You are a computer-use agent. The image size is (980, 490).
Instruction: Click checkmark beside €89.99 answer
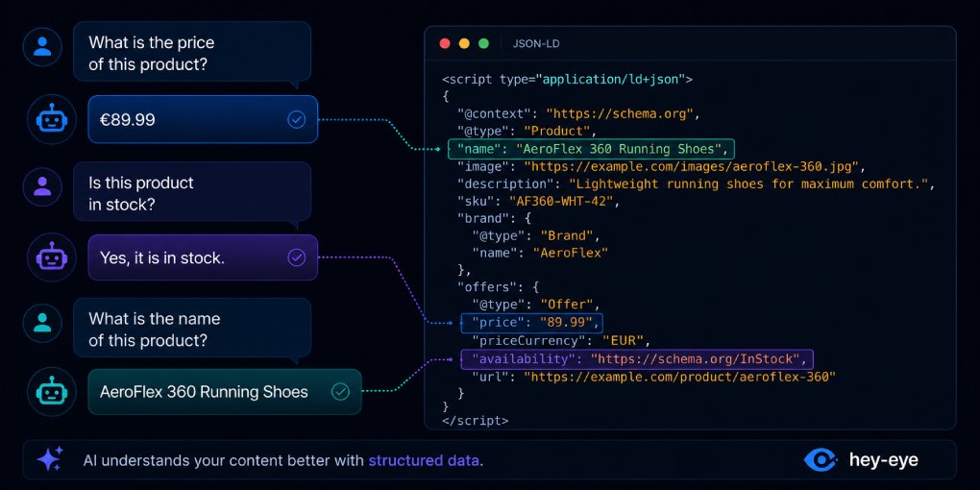point(296,119)
